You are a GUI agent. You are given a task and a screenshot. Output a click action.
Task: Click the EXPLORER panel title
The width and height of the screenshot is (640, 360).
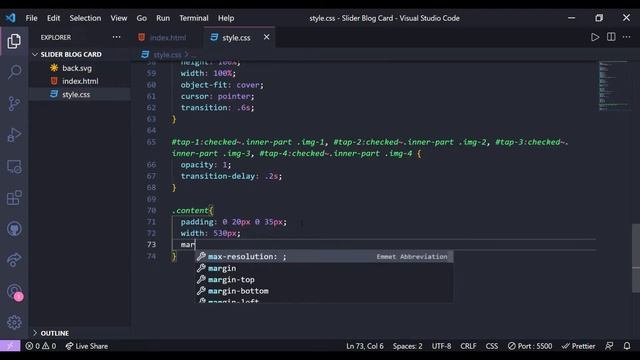[x=56, y=37]
